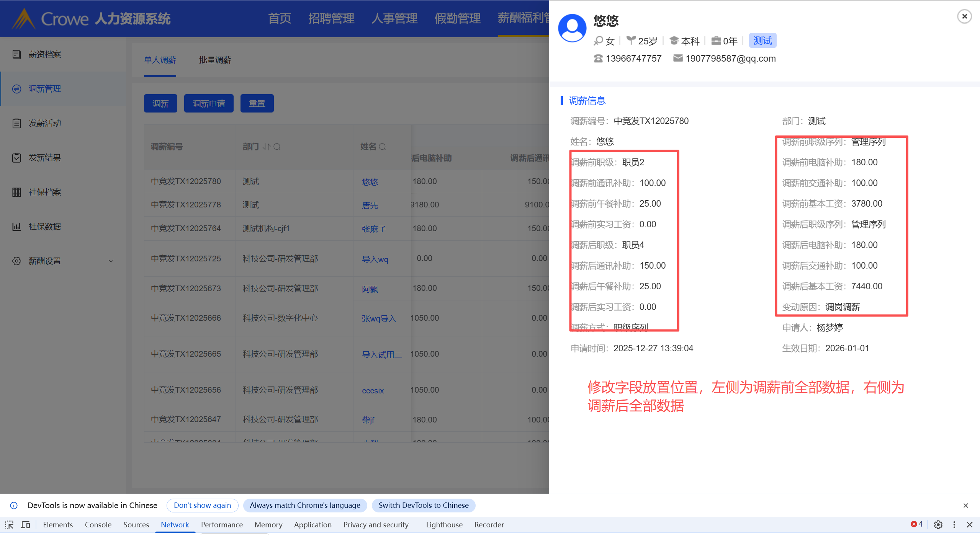Image resolution: width=980 pixels, height=535 pixels.
Task: Click the 发薪活动 sidebar icon
Action: coord(16,123)
